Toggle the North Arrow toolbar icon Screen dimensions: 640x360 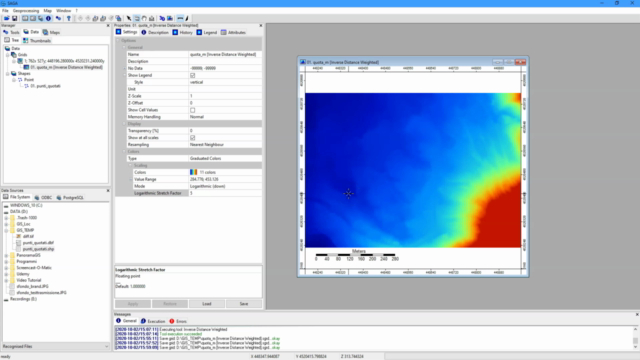pos(187,18)
